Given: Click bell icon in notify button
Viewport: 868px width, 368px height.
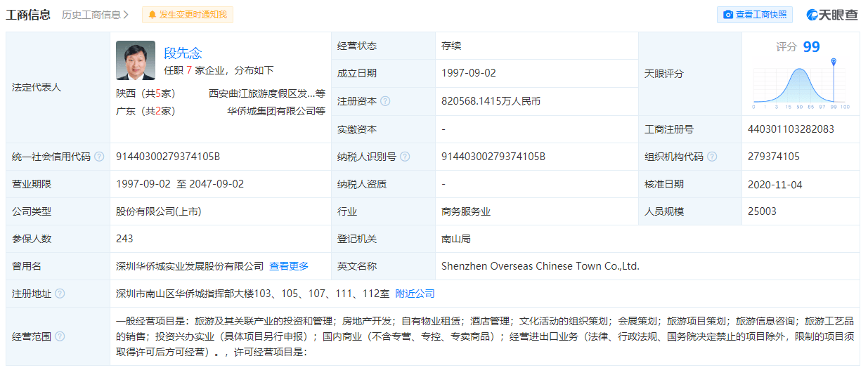Looking at the screenshot, I should coord(153,15).
